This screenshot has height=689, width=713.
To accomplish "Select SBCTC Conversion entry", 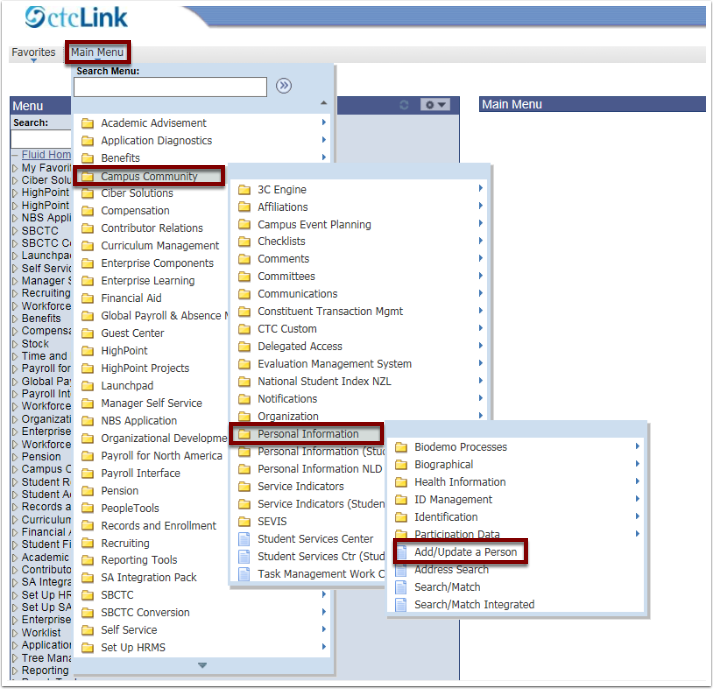I will (x=145, y=613).
